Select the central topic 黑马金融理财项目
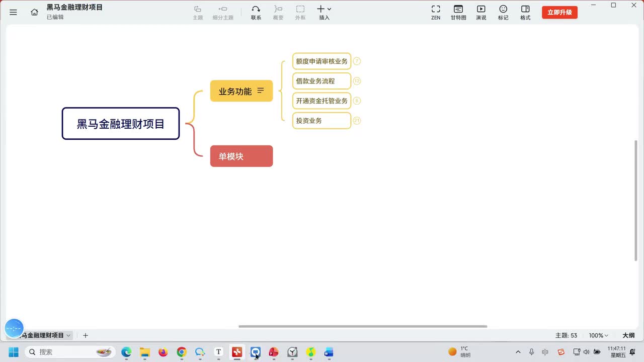Viewport: 644px width, 362px height. point(121,124)
